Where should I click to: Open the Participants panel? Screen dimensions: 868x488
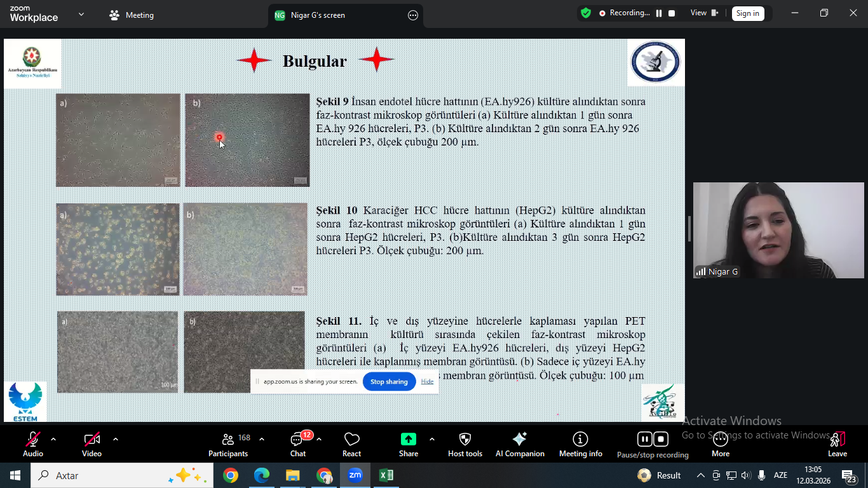click(228, 444)
